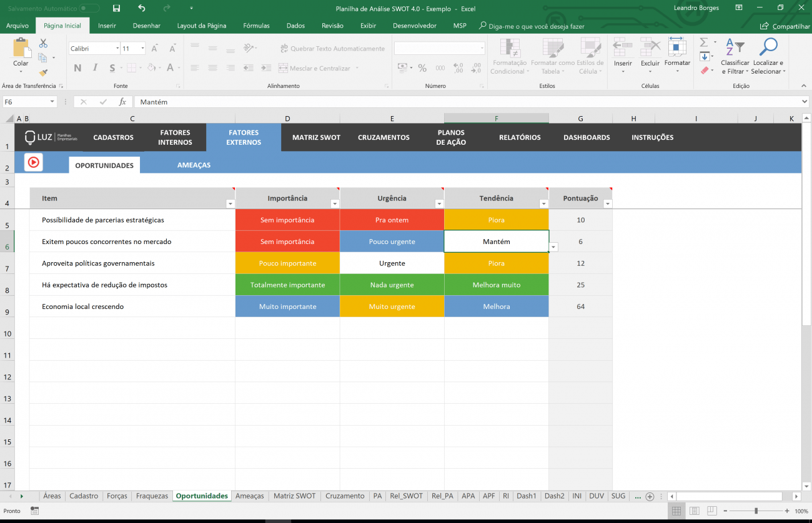Open the Tendência column filter dropdown
812x523 pixels.
click(543, 204)
